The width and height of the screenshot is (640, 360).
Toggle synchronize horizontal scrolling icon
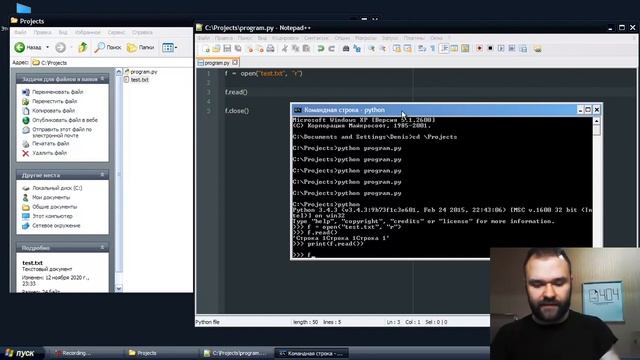coord(407,49)
